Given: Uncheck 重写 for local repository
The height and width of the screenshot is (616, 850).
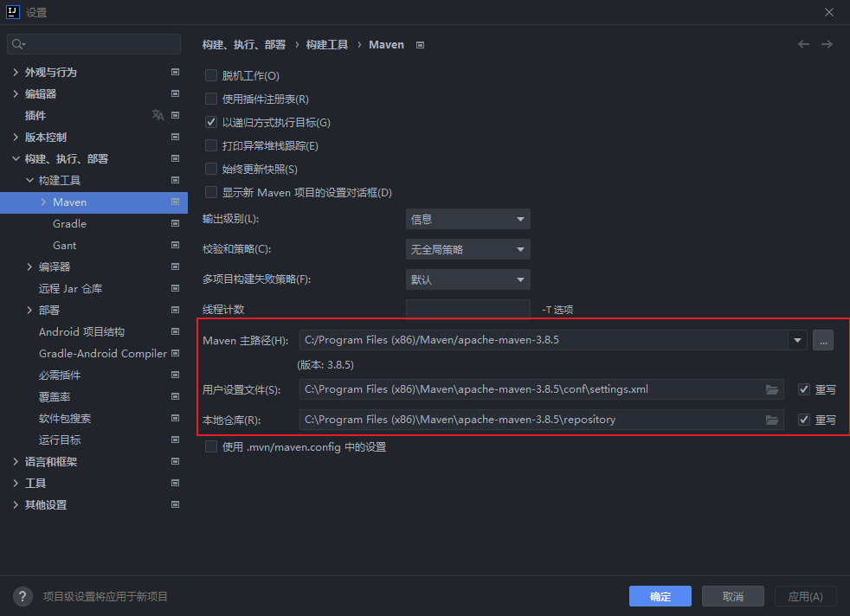Looking at the screenshot, I should (x=804, y=420).
